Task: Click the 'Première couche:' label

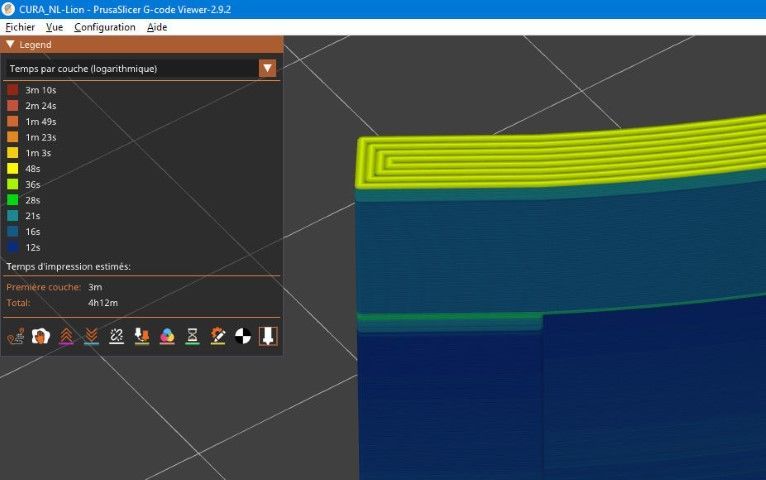Action: [x=43, y=287]
